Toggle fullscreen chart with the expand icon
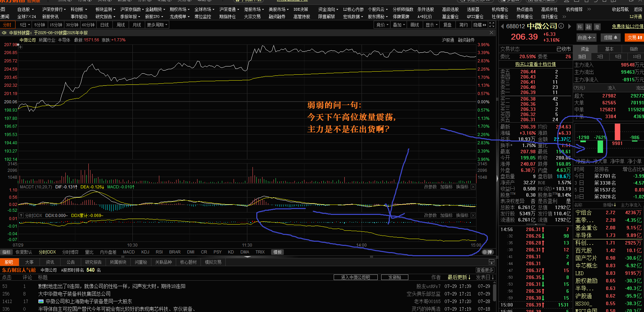Screen dimensions: 644x312 point(492,25)
